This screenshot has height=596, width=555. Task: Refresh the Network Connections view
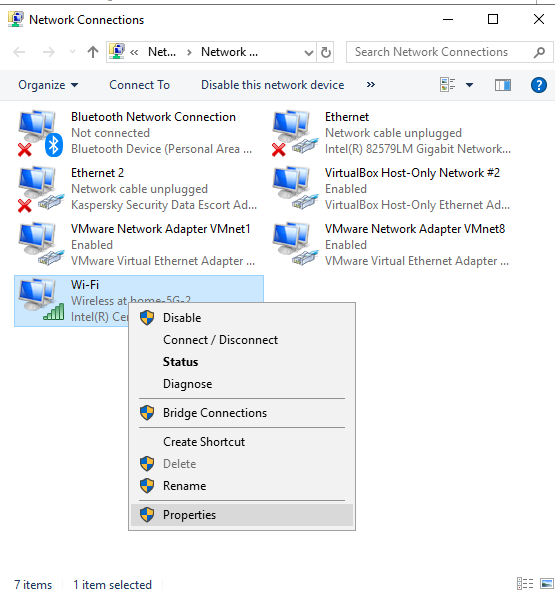click(x=325, y=52)
